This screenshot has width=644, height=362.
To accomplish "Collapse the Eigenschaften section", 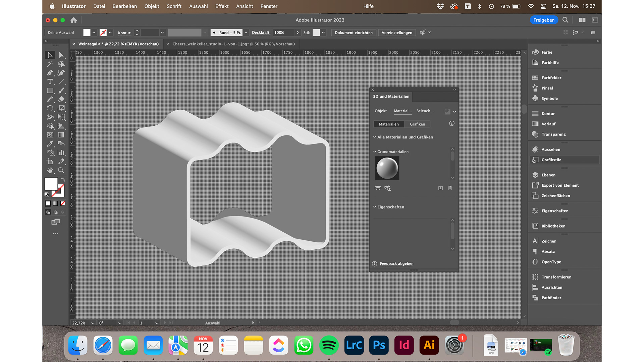I will [375, 207].
